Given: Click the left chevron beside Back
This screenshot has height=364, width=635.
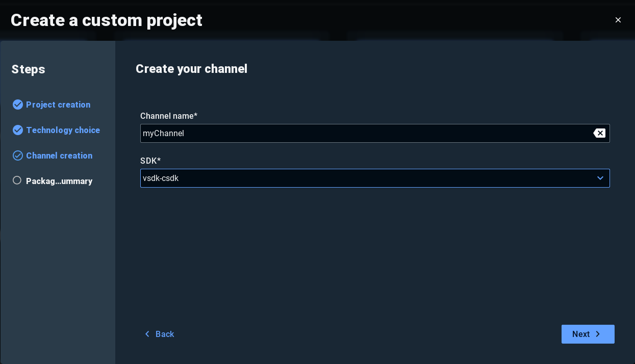Looking at the screenshot, I should coord(147,334).
